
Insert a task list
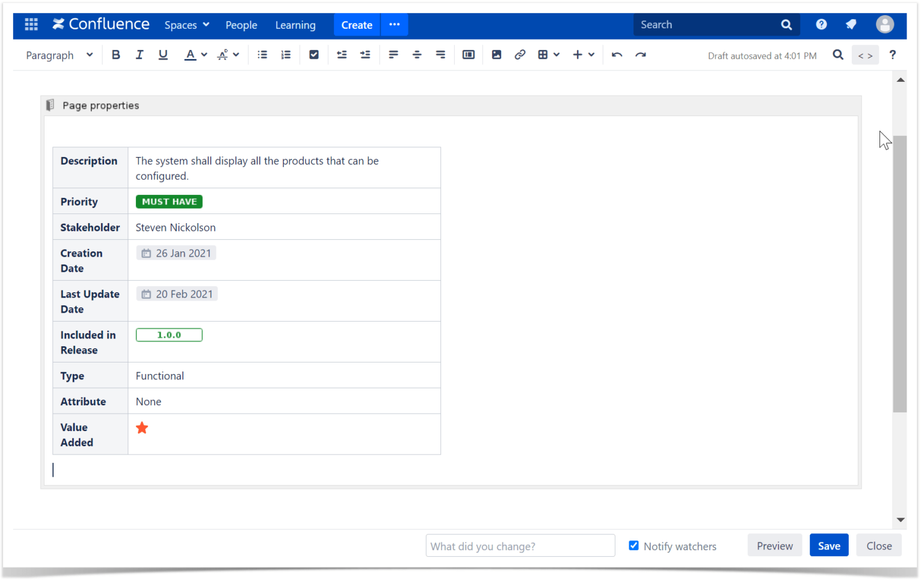(x=313, y=55)
